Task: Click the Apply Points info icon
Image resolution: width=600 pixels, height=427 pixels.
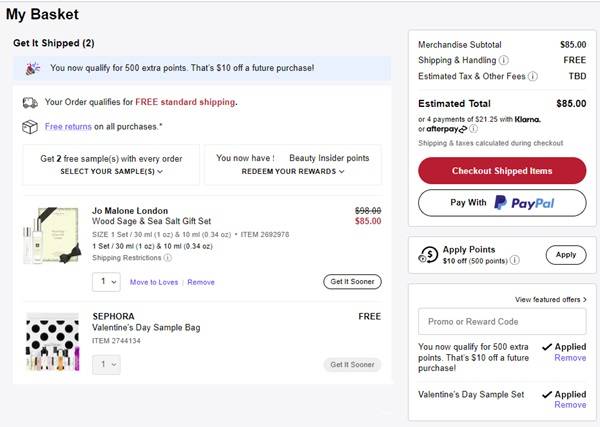Action: click(515, 260)
